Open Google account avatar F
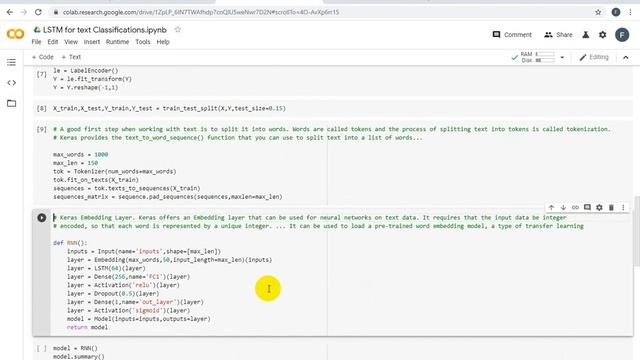Screen dimensions: 640x360 pos(622,35)
